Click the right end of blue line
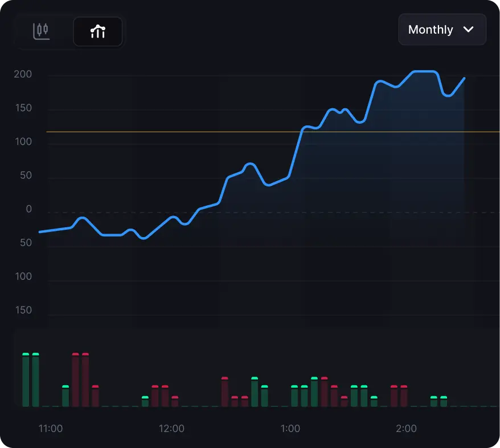The width and height of the screenshot is (500, 448). click(x=464, y=78)
